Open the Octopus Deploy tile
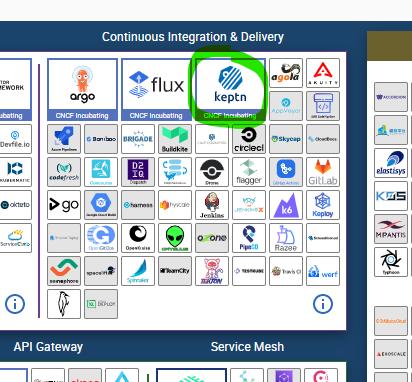Viewport: 412px width, 382px height. click(64, 238)
